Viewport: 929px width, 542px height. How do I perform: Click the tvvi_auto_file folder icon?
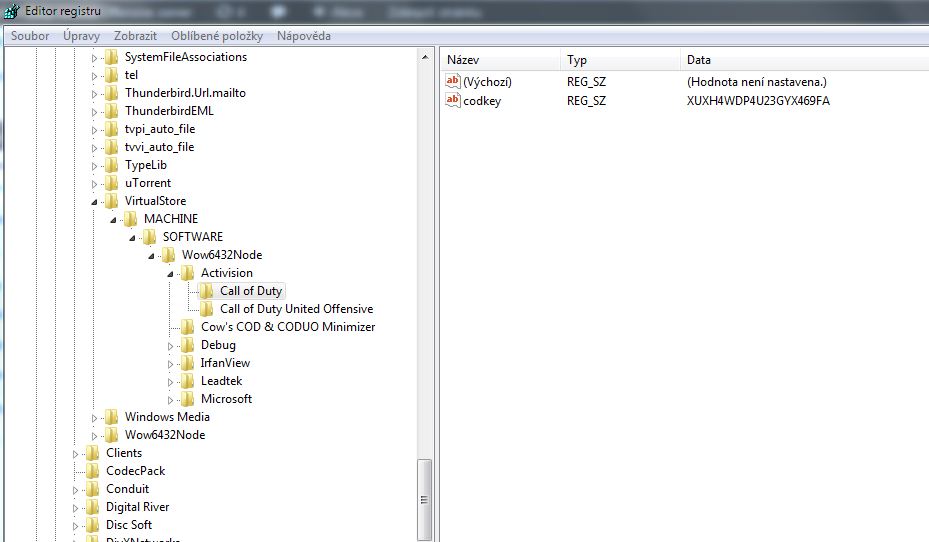tap(111, 146)
